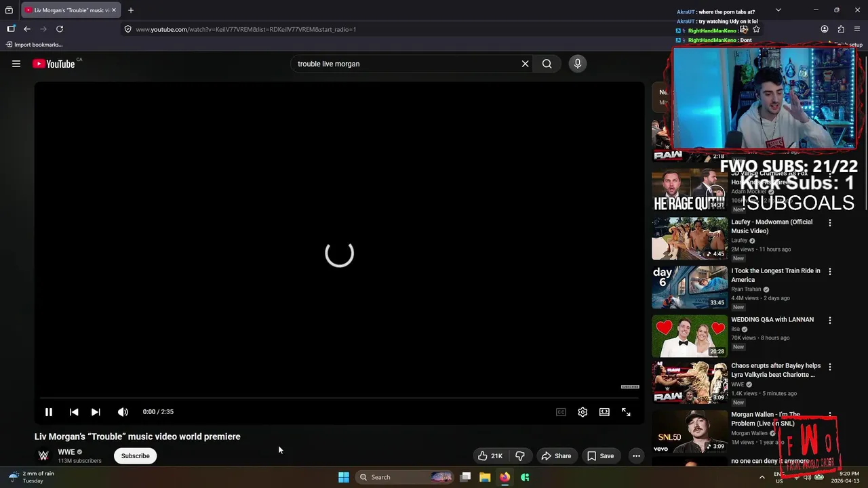Open the WWE channel name link

tap(66, 452)
